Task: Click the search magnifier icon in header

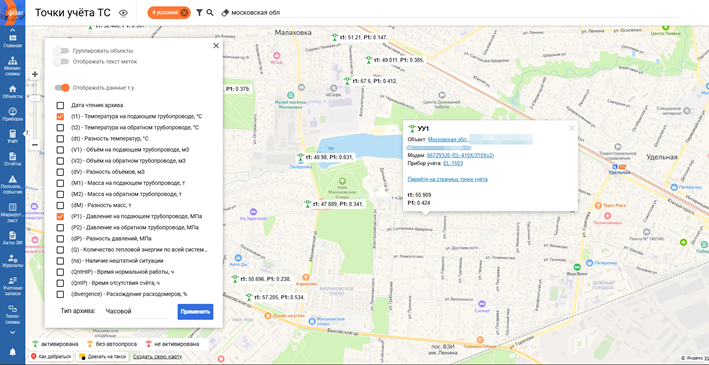Action: click(210, 13)
